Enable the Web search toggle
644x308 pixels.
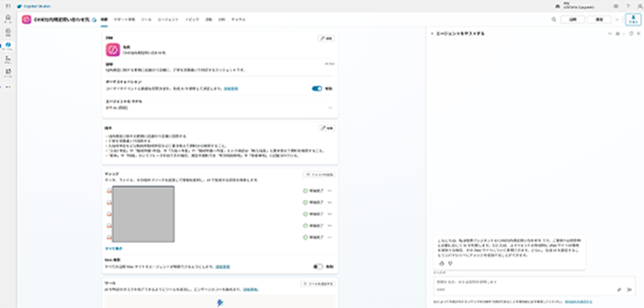317,267
